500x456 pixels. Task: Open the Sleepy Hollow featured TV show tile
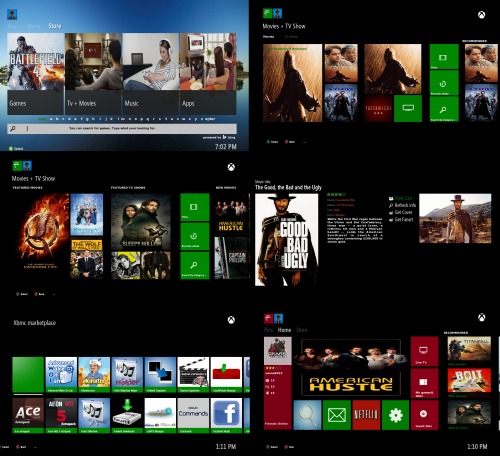click(141, 222)
